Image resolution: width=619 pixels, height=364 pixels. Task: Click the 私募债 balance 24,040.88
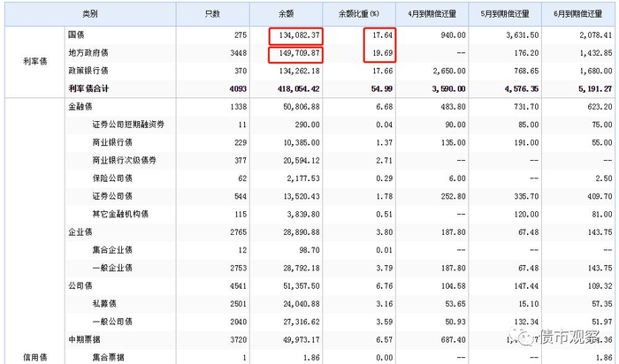[x=302, y=304]
